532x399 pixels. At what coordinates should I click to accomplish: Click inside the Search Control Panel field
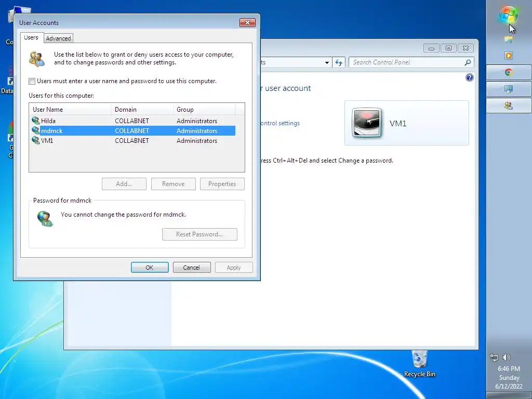click(407, 62)
